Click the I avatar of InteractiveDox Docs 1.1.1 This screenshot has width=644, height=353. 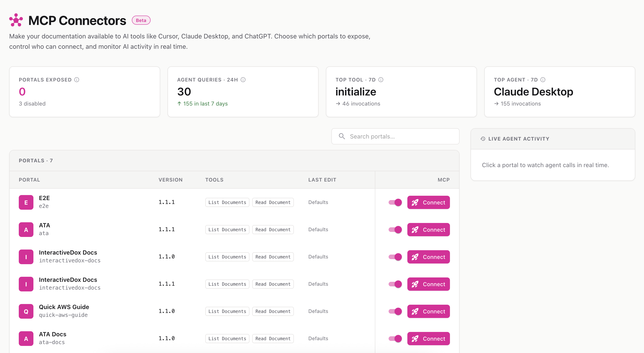tap(26, 284)
